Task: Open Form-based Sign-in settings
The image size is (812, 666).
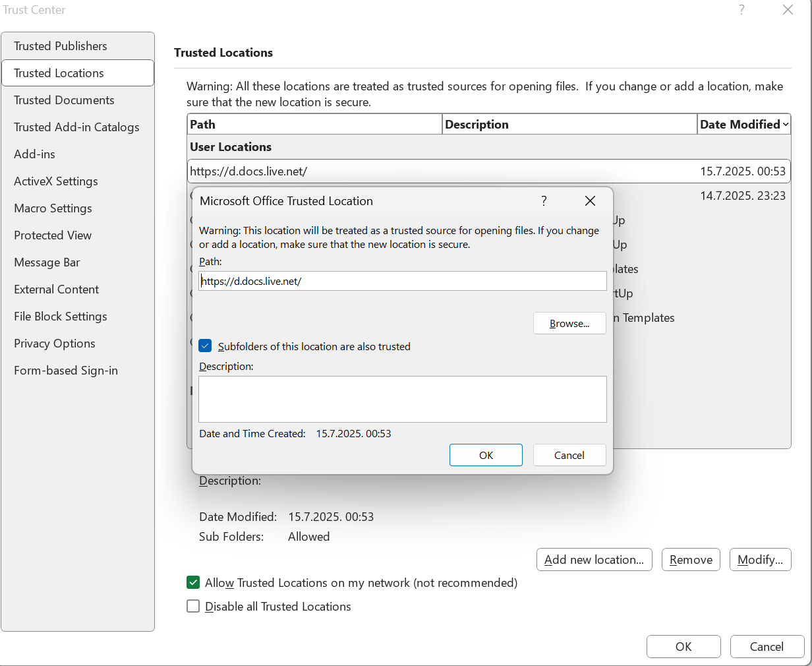Action: 65,370
